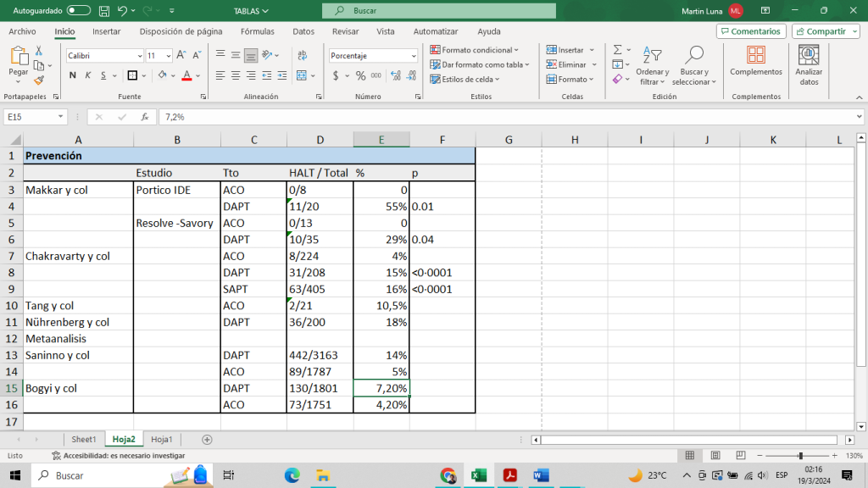Open Adobe Acrobat from the taskbar
Screen dimensions: 868x488
click(509, 475)
